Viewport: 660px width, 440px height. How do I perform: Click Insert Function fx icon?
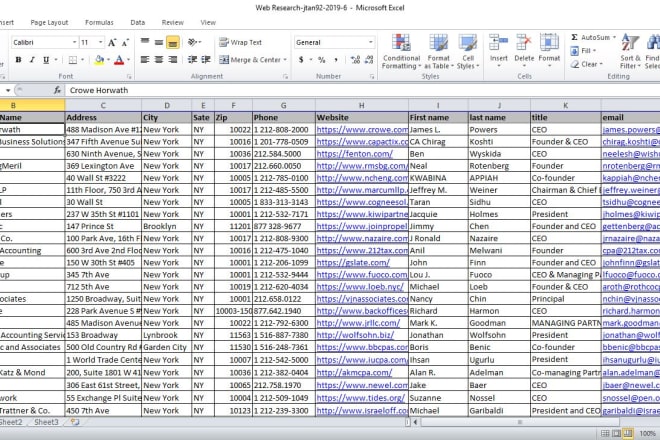[x=57, y=90]
